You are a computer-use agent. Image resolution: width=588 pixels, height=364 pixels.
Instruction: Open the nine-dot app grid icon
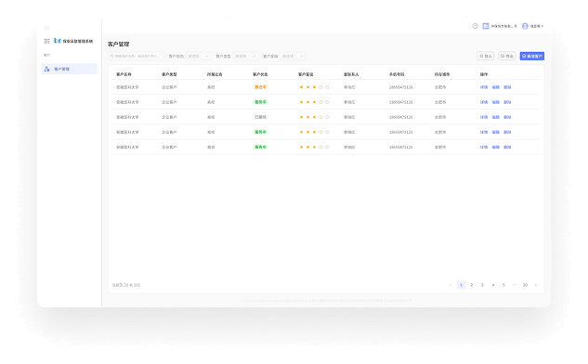[x=46, y=41]
